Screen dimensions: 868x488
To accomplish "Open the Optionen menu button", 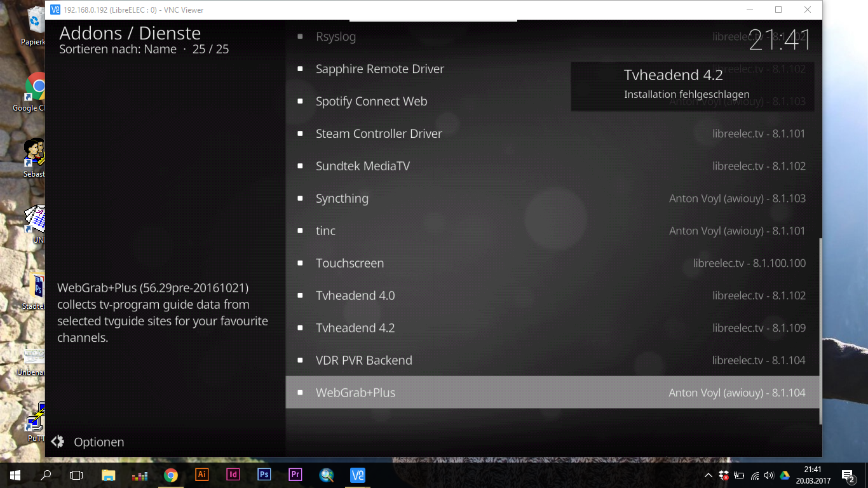I will click(x=88, y=442).
